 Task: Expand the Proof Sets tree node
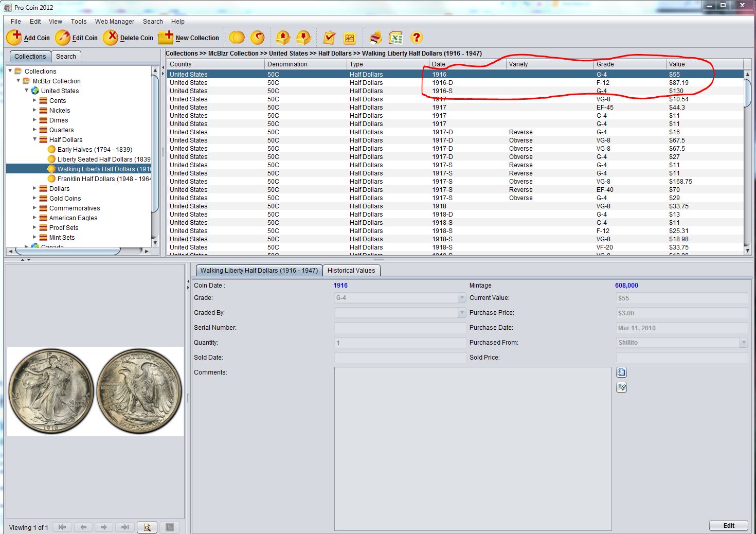pyautogui.click(x=34, y=227)
